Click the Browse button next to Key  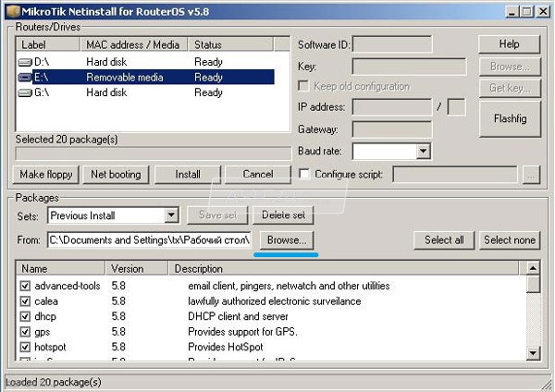coord(510,67)
